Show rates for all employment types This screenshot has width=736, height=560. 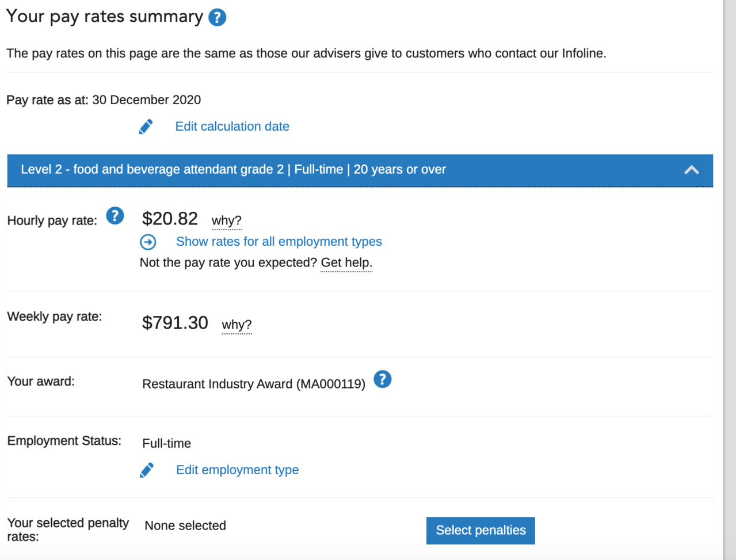coord(279,242)
